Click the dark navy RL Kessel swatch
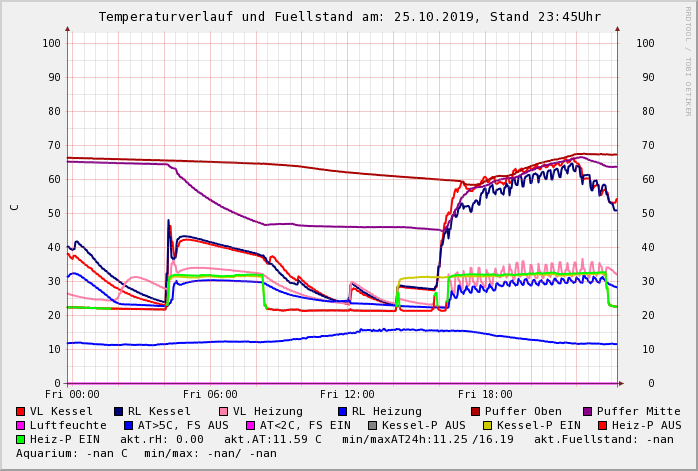Viewport: 698px width, 471px height. coord(119,411)
